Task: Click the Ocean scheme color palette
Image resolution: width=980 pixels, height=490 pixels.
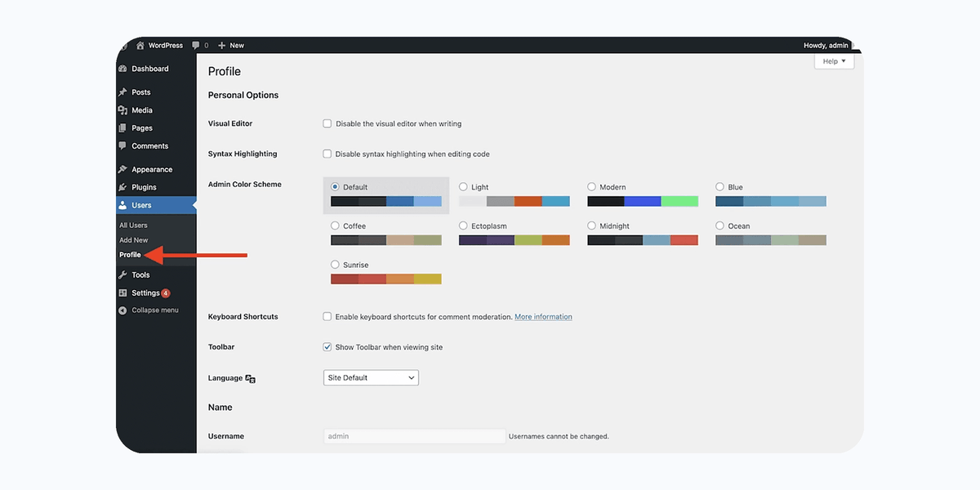Action: (771, 240)
